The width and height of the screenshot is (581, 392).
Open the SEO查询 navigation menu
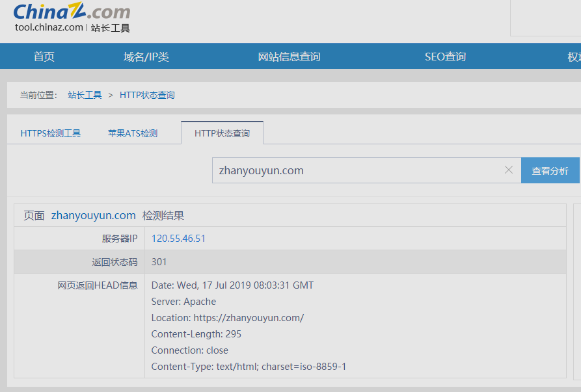point(445,57)
